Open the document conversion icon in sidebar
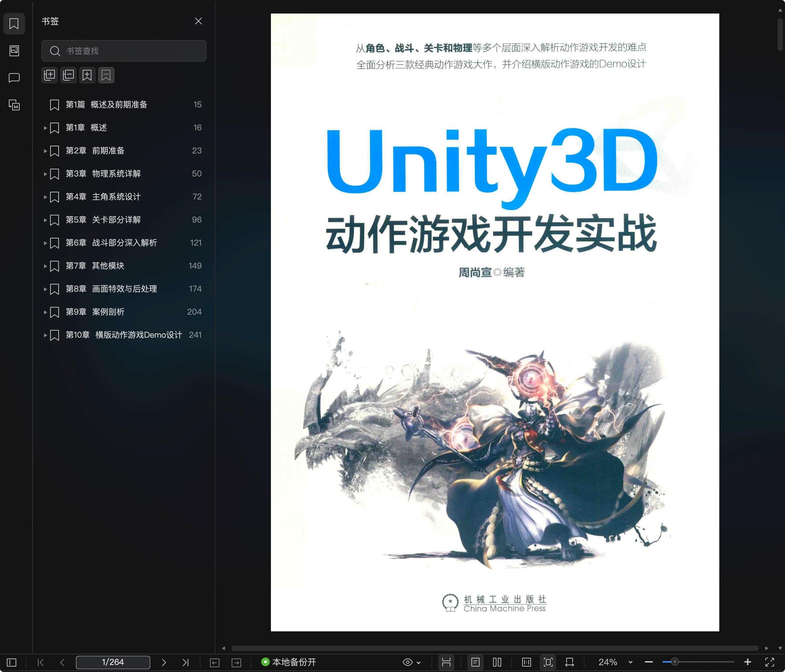Image resolution: width=785 pixels, height=672 pixels. (x=14, y=105)
